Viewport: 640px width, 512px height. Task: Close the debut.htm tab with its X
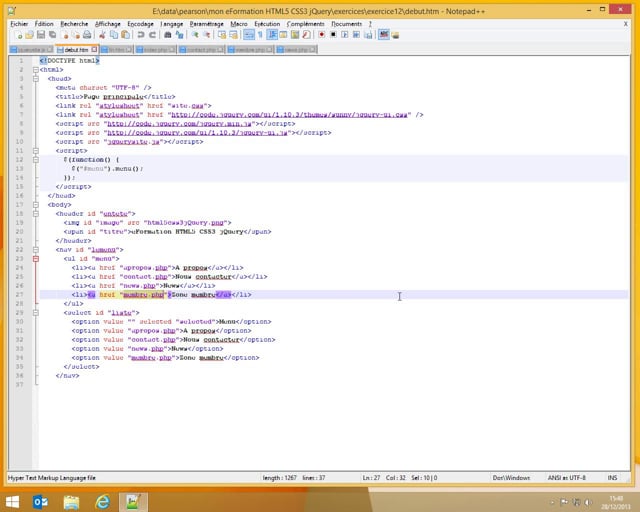tap(94, 49)
